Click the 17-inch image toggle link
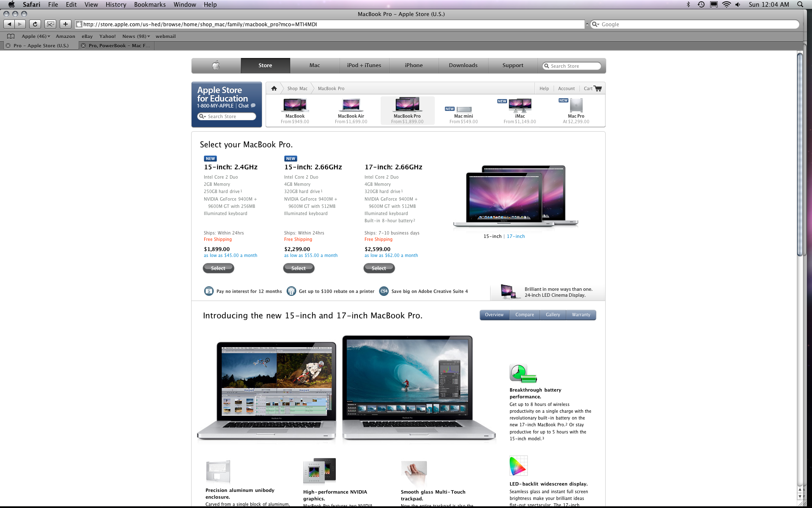Image resolution: width=812 pixels, height=508 pixels. click(x=516, y=236)
